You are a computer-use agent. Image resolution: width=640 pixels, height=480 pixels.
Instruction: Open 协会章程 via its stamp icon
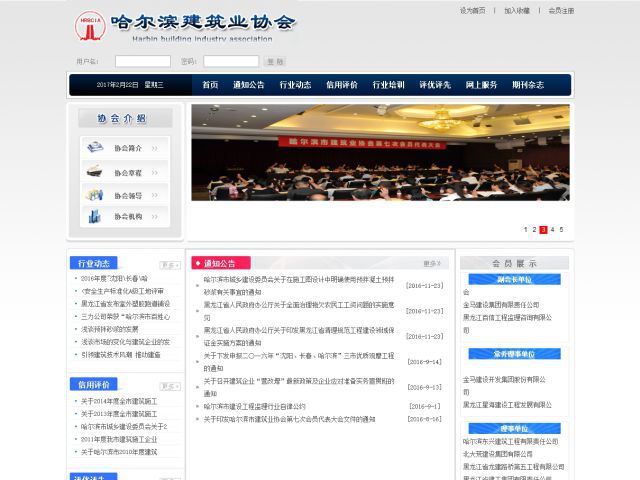point(95,172)
